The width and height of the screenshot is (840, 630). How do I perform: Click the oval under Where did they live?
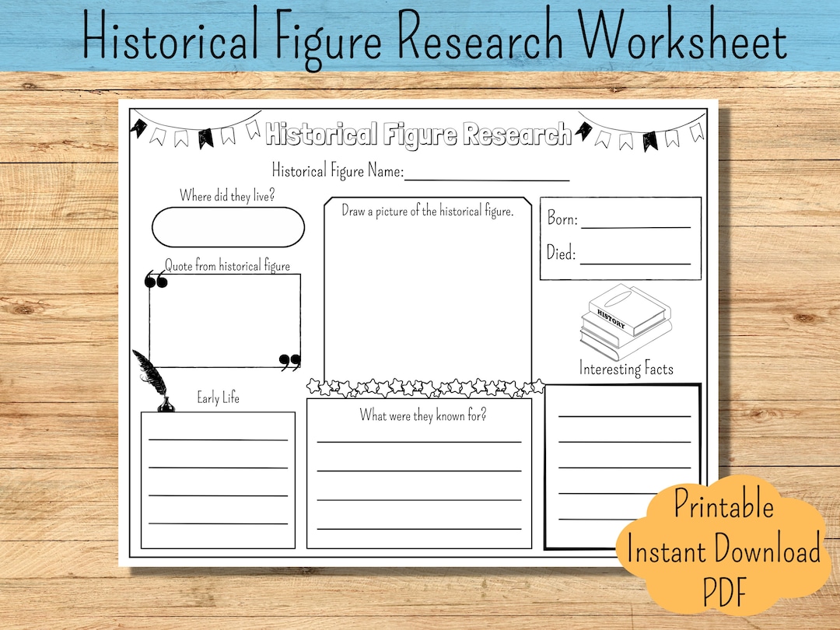(x=228, y=227)
